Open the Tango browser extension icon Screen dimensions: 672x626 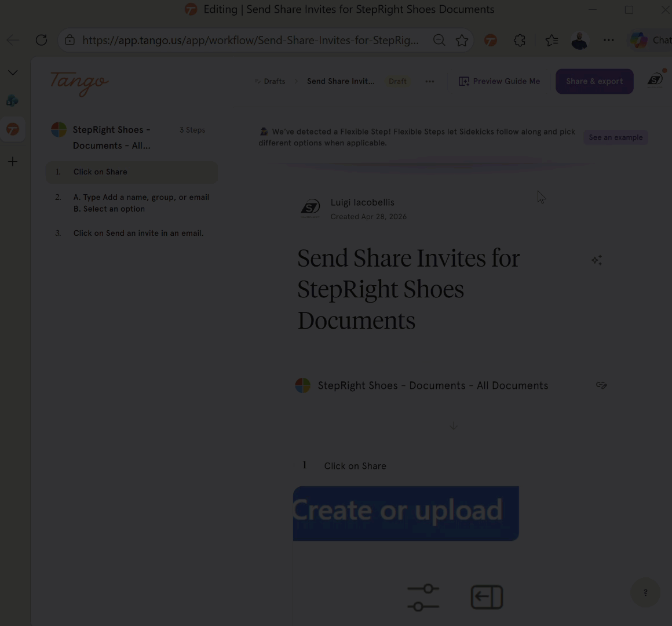(491, 41)
